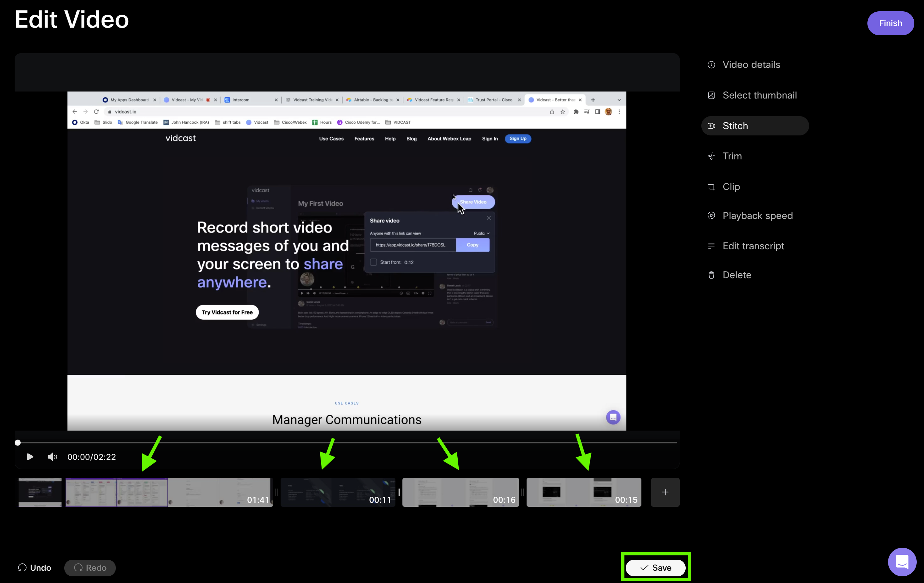Open the Clip tool

click(x=724, y=187)
